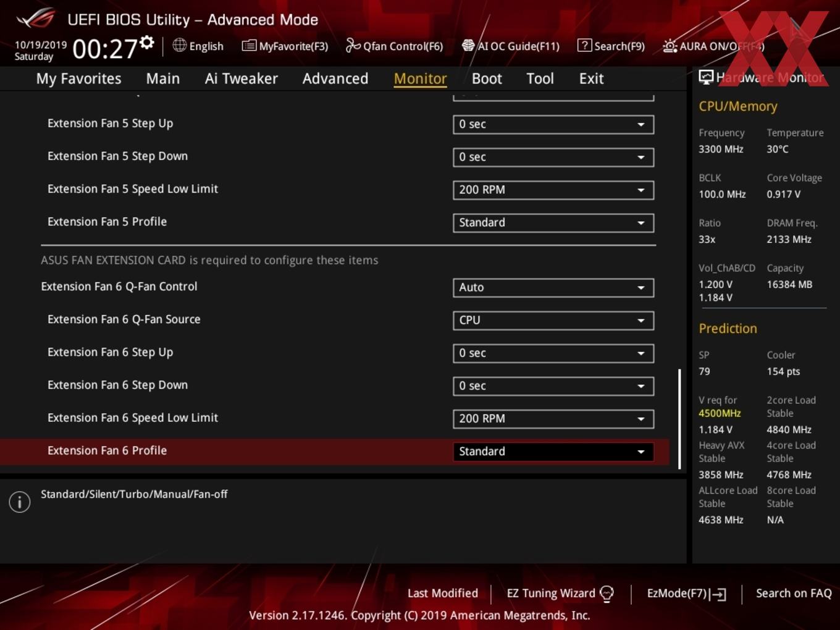Select Extension Fan 6 Step Down label

pyautogui.click(x=117, y=385)
